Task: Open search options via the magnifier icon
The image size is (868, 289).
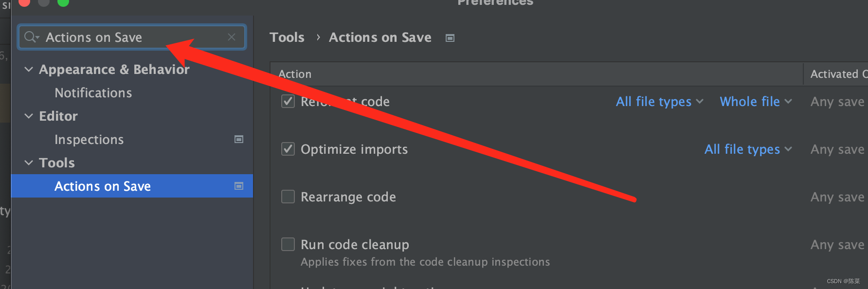Action: 31,37
